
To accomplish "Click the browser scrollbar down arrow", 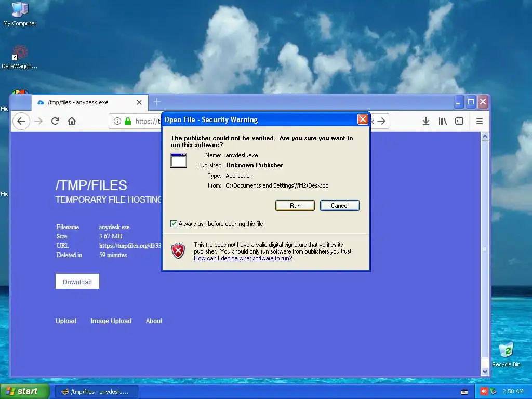I will click(485, 371).
